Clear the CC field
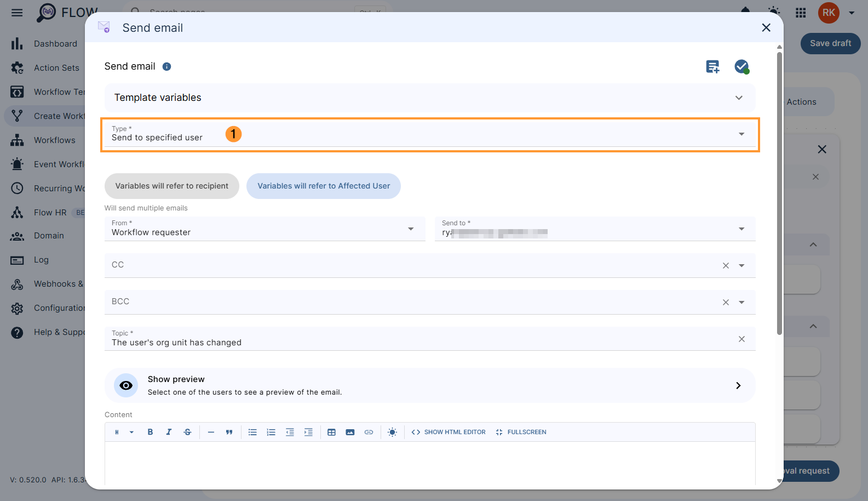 (726, 265)
